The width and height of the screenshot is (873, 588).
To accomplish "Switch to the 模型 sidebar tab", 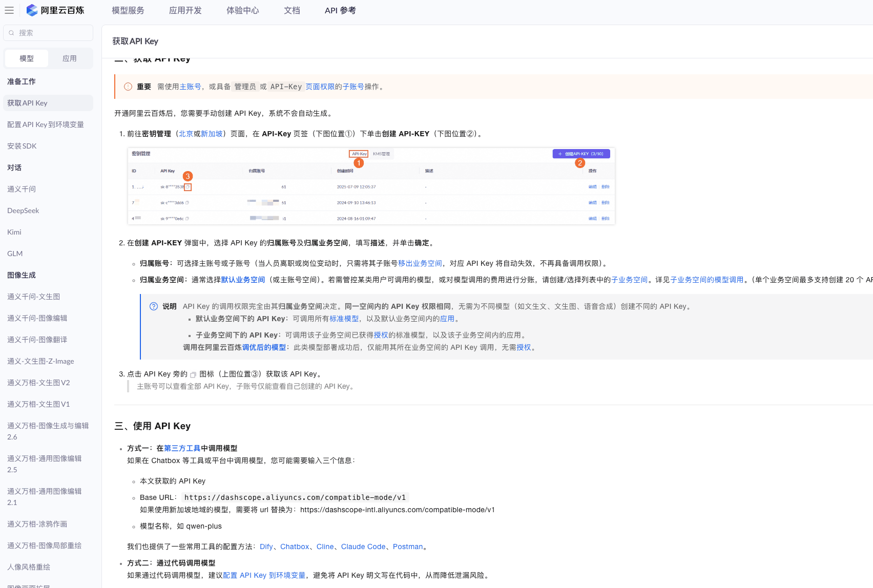I will pos(27,58).
